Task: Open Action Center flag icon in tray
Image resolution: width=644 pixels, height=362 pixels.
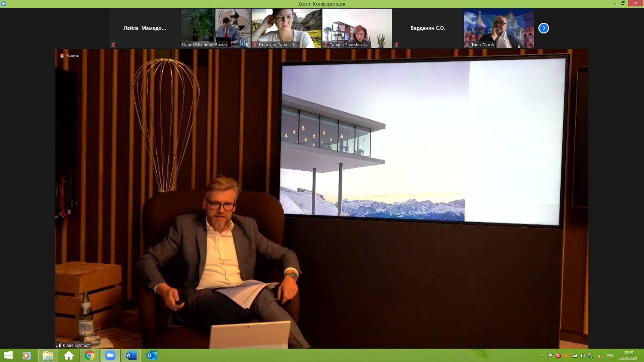Action: tap(550, 356)
